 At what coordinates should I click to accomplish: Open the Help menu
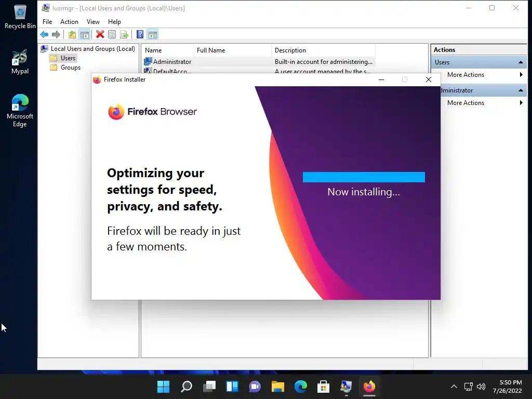[114, 22]
